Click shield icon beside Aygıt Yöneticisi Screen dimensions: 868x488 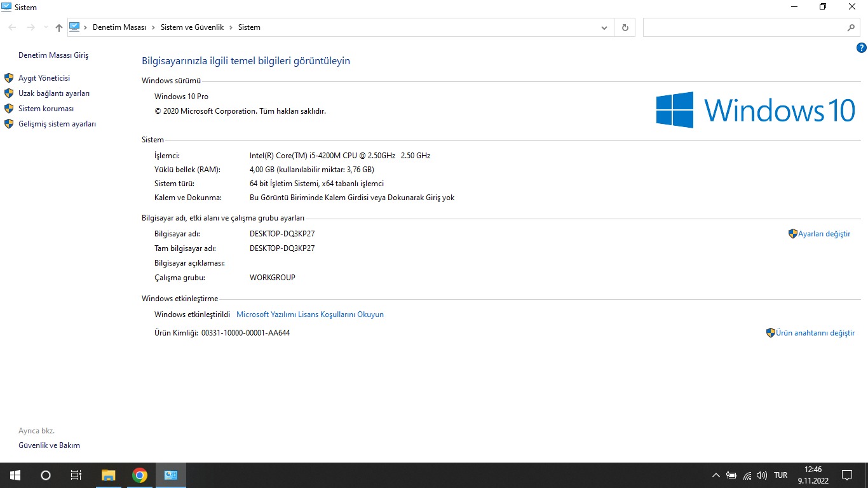[9, 78]
